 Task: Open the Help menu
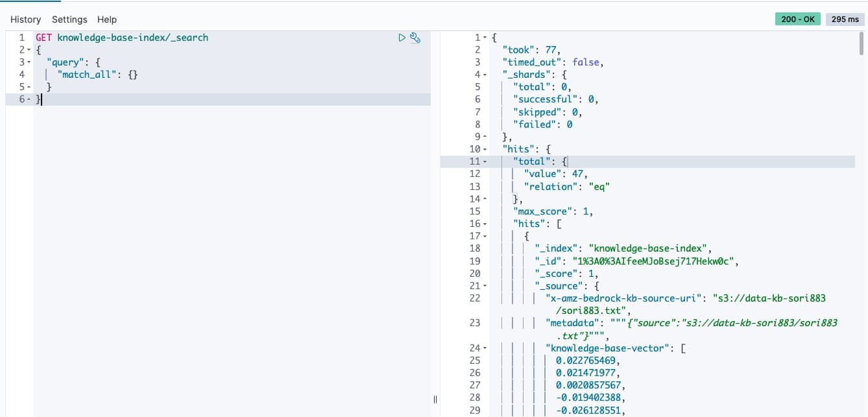coord(107,19)
